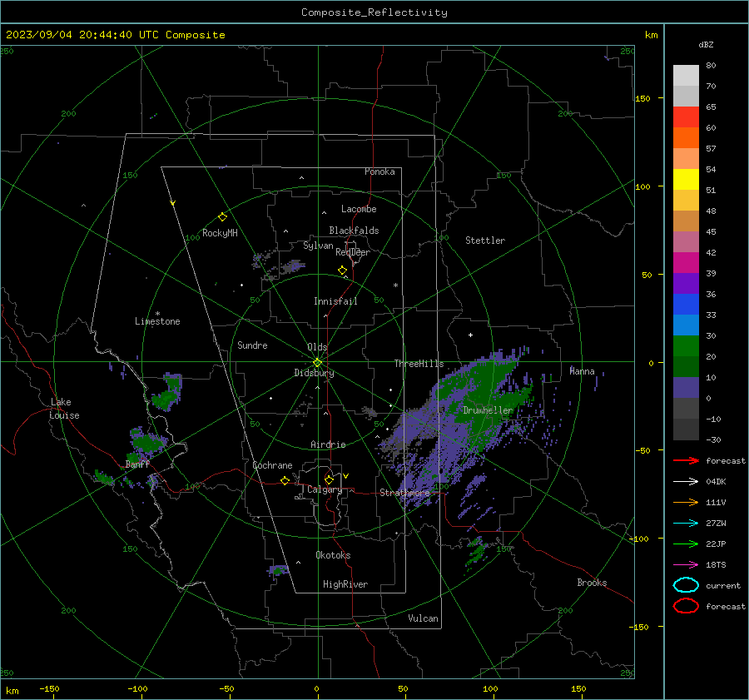Click the green 22JP arrow icon
The height and width of the screenshot is (700, 749).
(686, 544)
